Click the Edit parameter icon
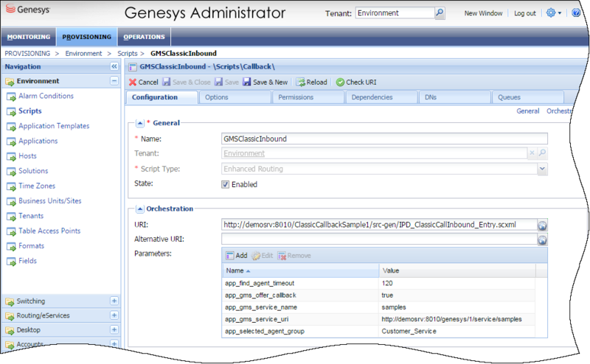 (256, 256)
